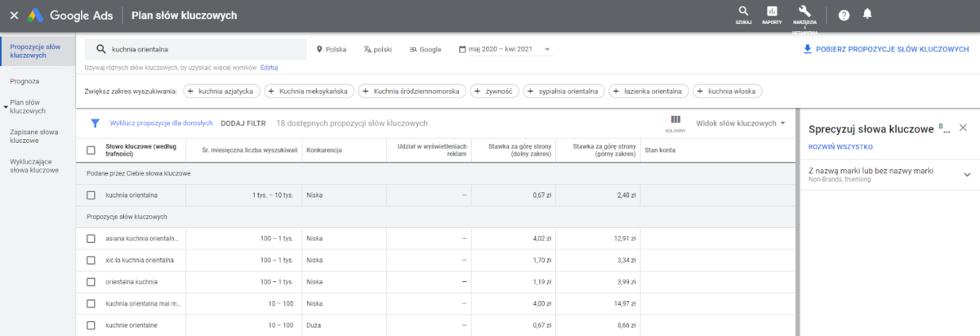
Task: Click the Stan konta column header
Action: [660, 150]
